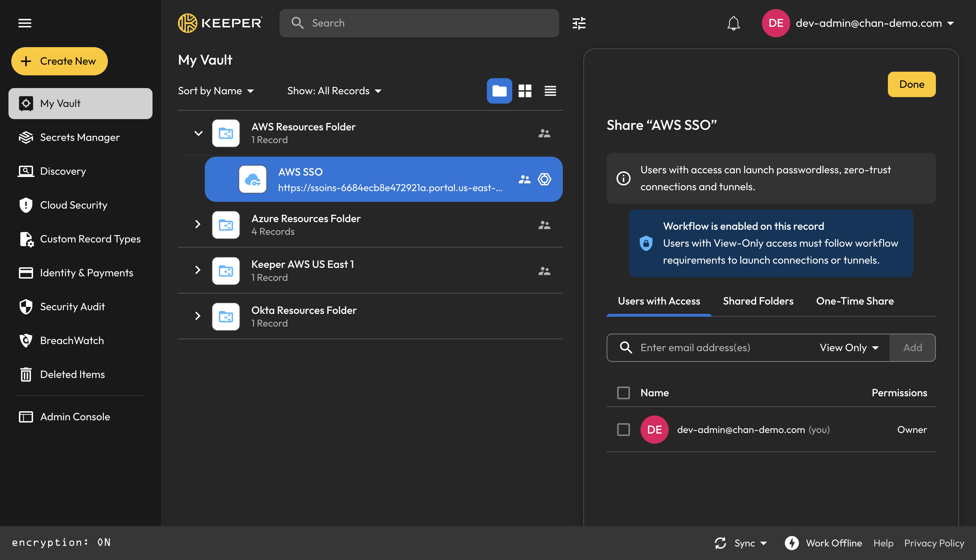The height and width of the screenshot is (560, 976).
Task: Open search filter options icon
Action: 579,23
